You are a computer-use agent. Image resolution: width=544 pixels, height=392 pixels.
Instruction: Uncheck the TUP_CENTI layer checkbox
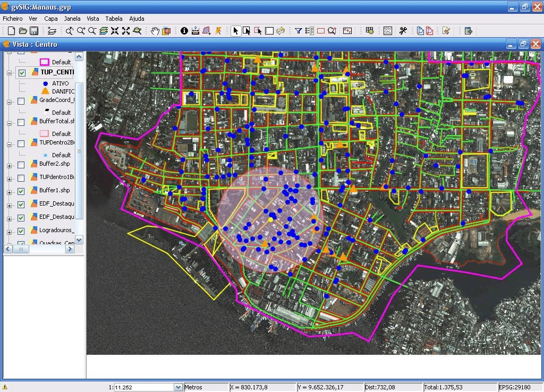(x=22, y=73)
